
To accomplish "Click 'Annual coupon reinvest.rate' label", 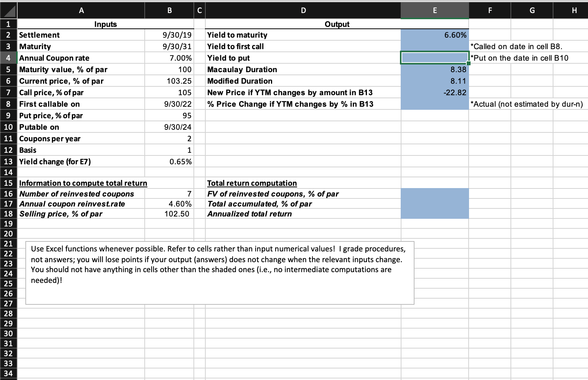I will pos(72,204).
